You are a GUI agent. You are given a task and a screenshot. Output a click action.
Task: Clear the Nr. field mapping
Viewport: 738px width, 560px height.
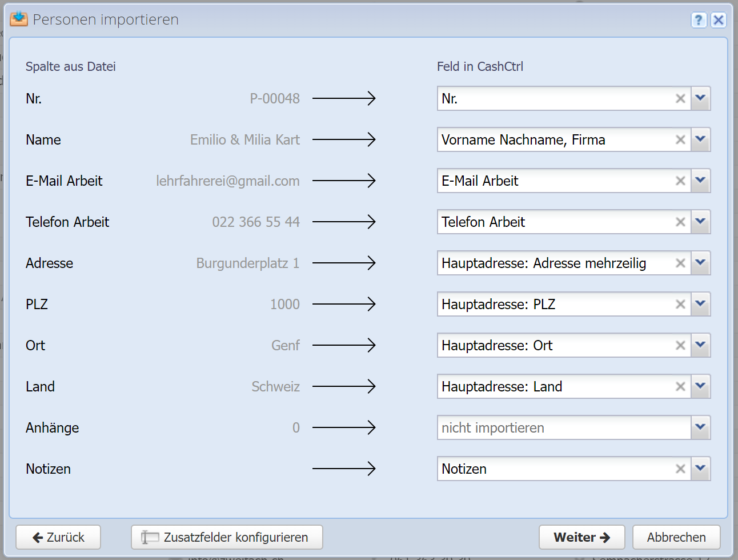680,99
